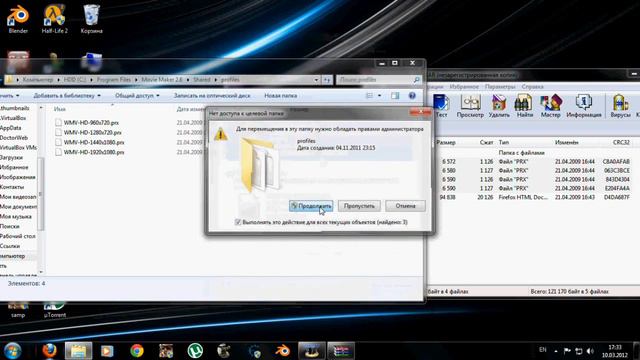Sort WinRAR list by Изменён column
640x360 pixels.
[567, 142]
